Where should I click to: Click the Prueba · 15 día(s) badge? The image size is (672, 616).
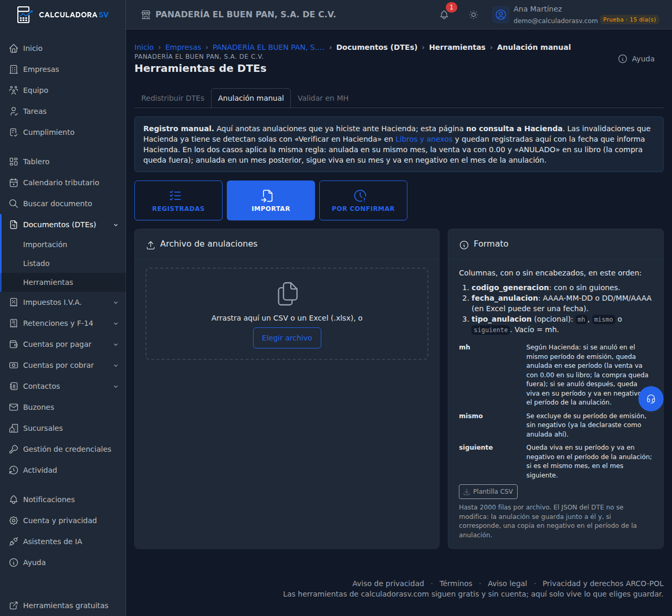(x=629, y=20)
